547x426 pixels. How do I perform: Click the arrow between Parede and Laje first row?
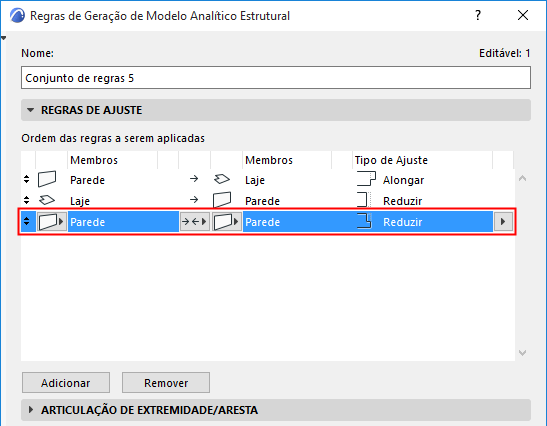tap(194, 179)
